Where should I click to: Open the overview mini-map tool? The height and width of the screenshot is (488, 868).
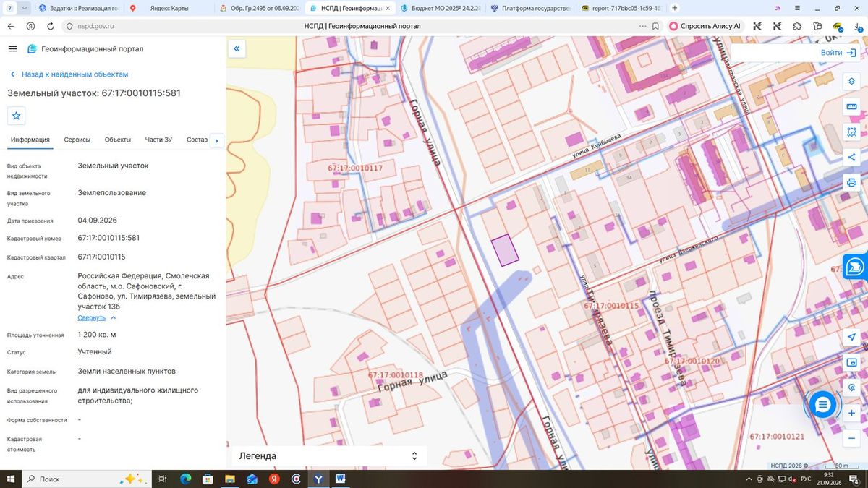(x=851, y=363)
